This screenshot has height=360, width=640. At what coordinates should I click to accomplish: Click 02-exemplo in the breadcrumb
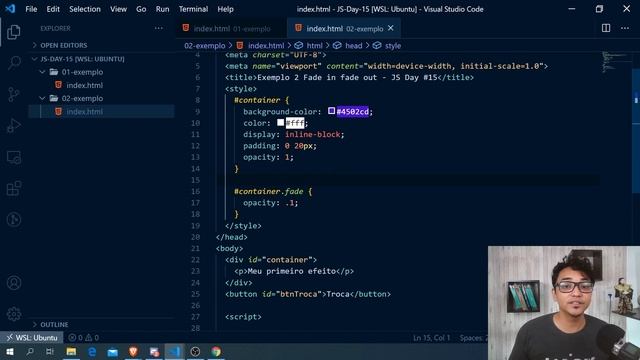[204, 46]
